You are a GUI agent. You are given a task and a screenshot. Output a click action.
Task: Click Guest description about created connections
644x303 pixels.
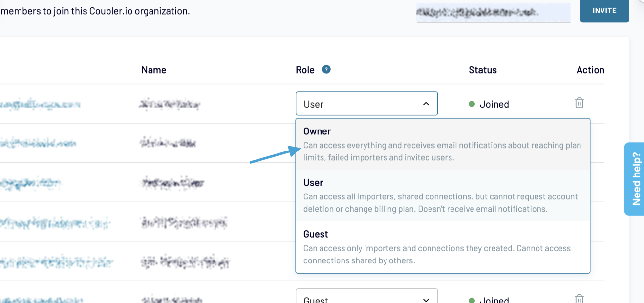[437, 254]
